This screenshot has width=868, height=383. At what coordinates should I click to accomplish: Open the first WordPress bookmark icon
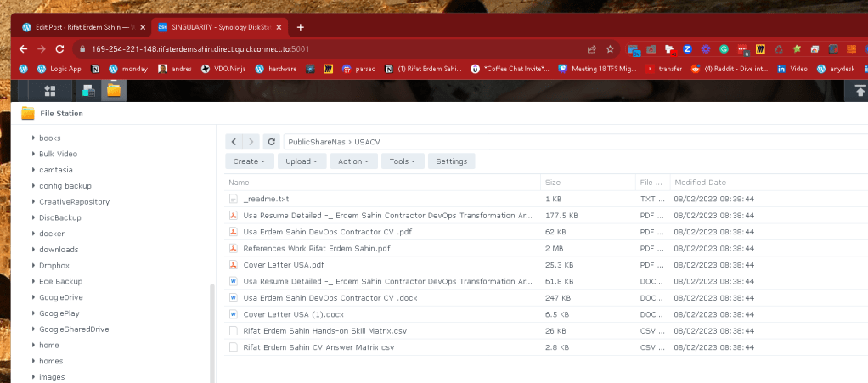23,69
